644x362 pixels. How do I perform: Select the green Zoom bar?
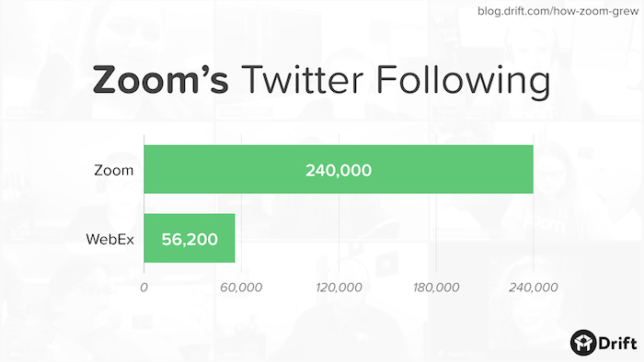[x=339, y=169]
